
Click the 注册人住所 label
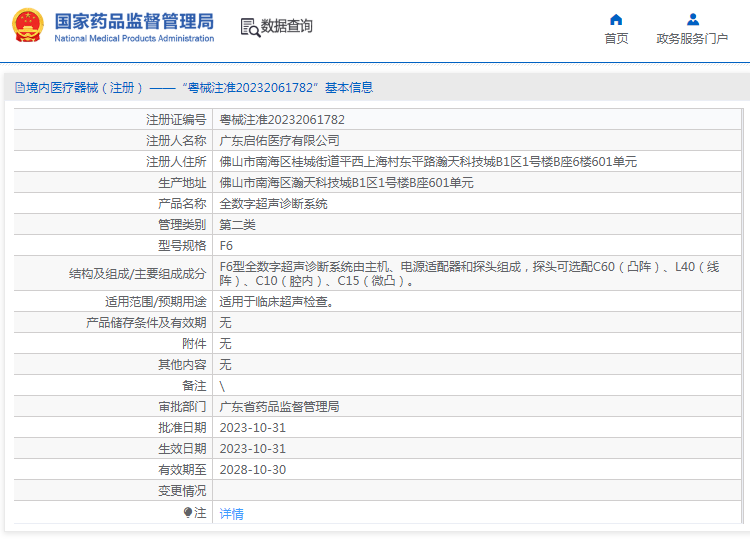click(176, 162)
